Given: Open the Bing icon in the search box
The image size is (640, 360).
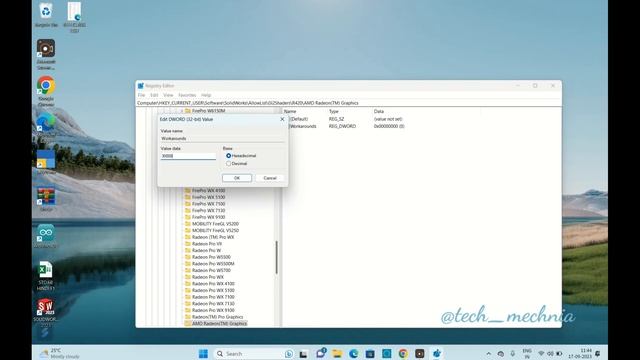Looking at the screenshot, I should (289, 354).
